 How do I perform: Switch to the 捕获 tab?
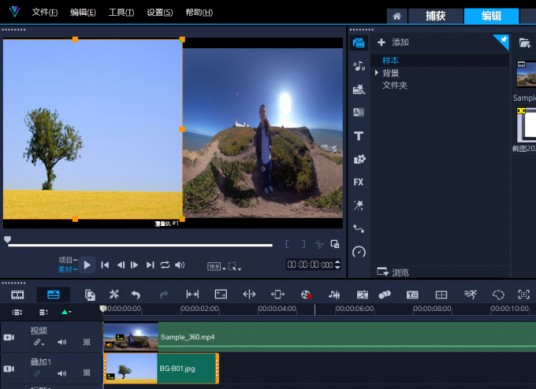[x=436, y=16]
